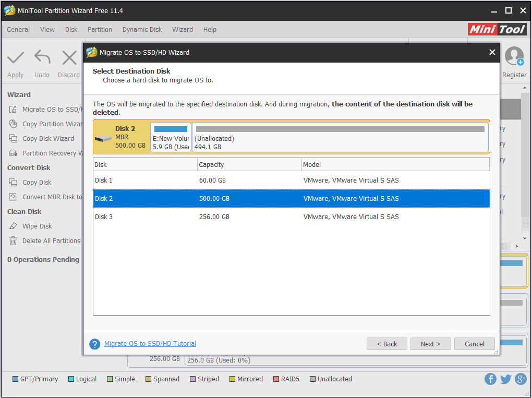Click the Discard X icon
532x398 pixels.
69,58
